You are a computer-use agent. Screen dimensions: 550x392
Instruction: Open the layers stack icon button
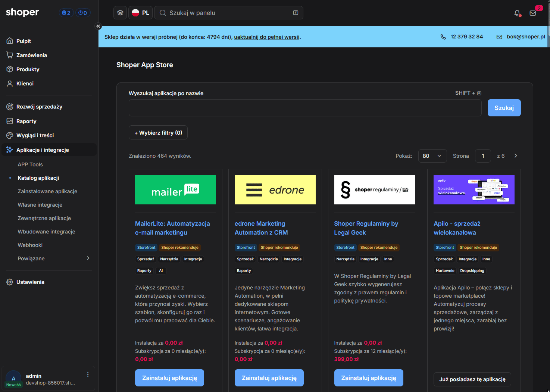click(x=120, y=13)
